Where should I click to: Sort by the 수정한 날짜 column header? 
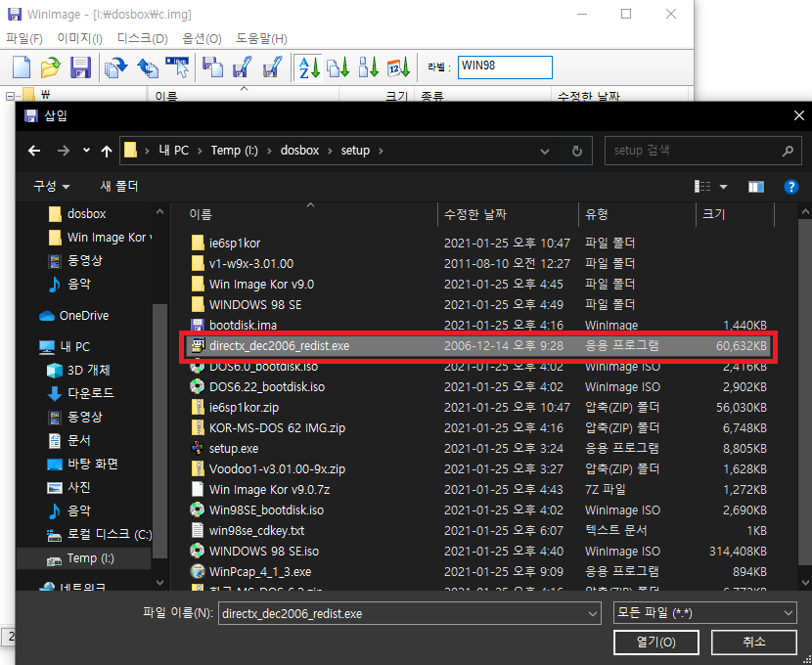click(508, 214)
